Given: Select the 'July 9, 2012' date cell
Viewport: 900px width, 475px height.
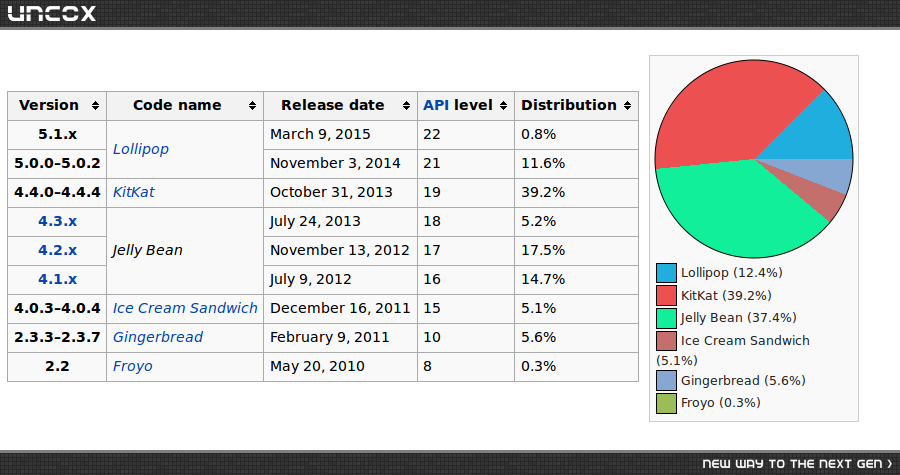Looking at the screenshot, I should pos(340,279).
